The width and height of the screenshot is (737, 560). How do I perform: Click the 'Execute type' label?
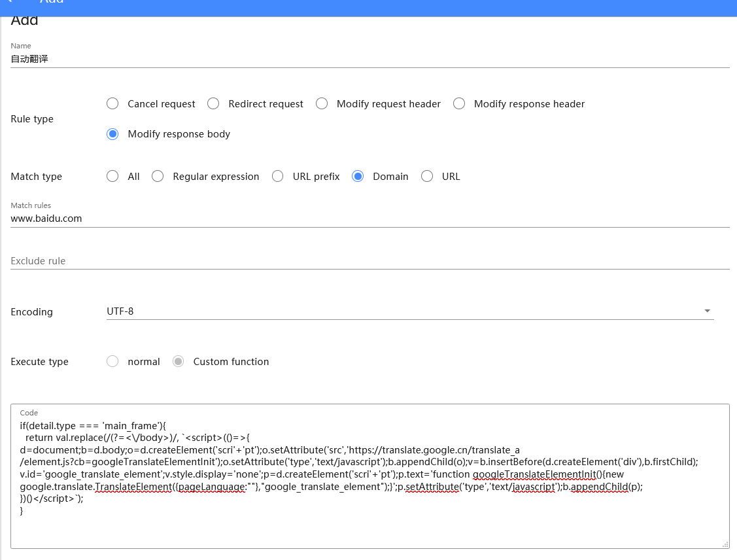point(39,362)
